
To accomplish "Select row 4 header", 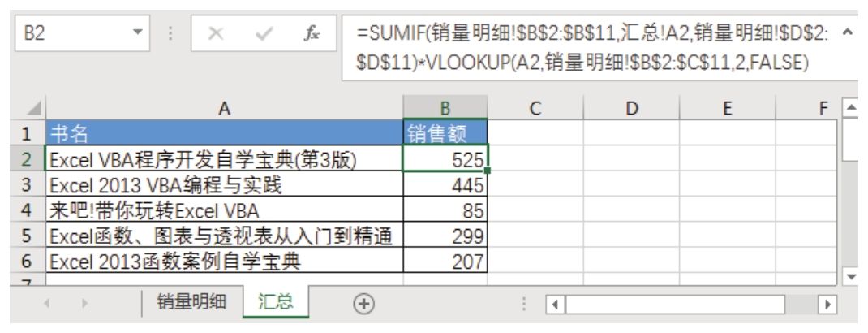I will (x=27, y=212).
